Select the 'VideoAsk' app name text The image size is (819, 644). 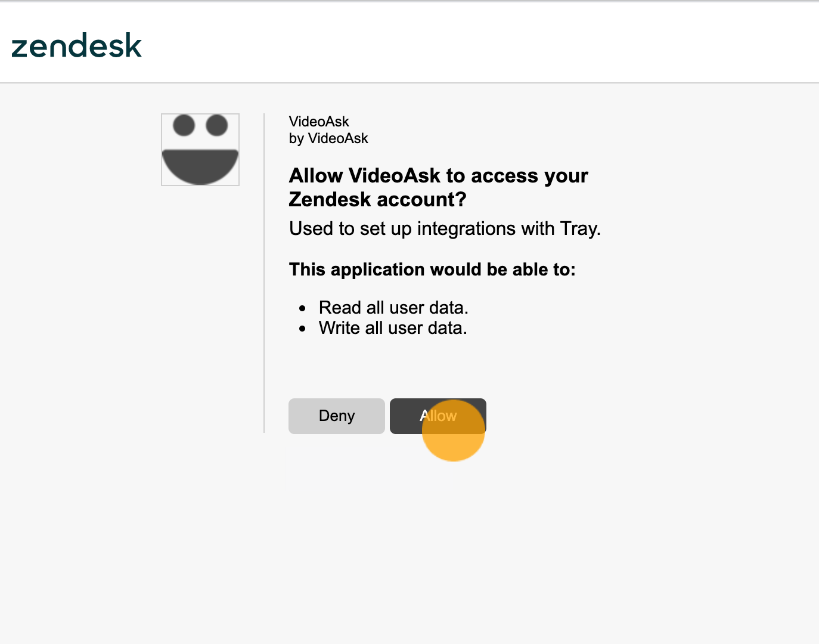[319, 122]
